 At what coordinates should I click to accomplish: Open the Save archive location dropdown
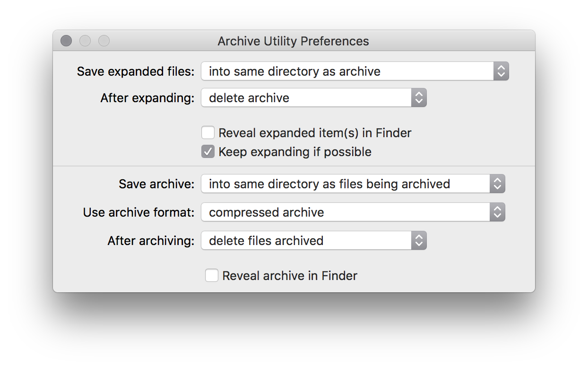click(x=353, y=184)
